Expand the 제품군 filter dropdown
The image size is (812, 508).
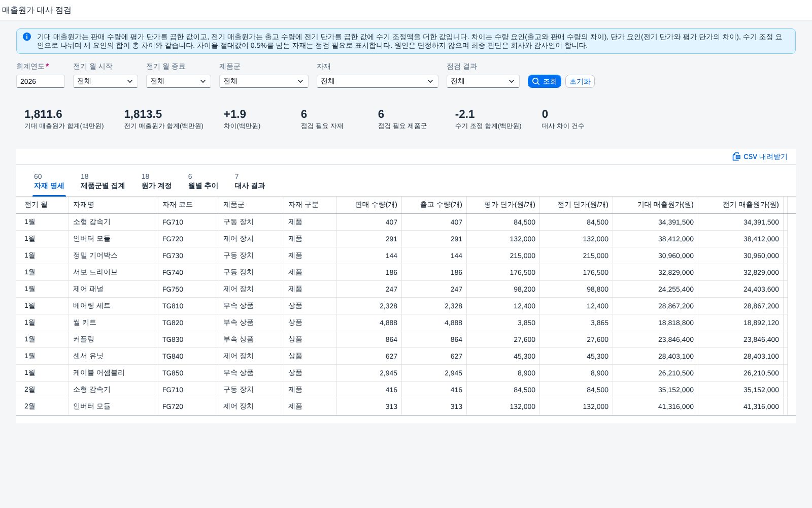(x=264, y=81)
